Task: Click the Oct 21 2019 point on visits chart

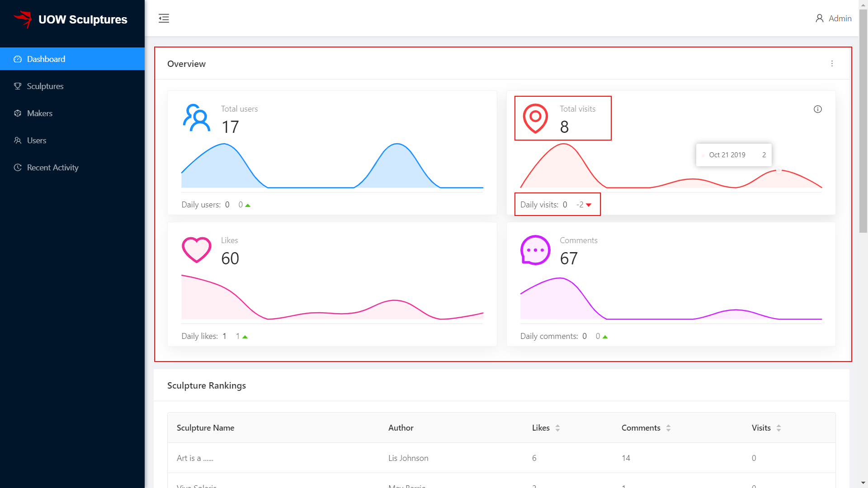Action: coord(778,170)
